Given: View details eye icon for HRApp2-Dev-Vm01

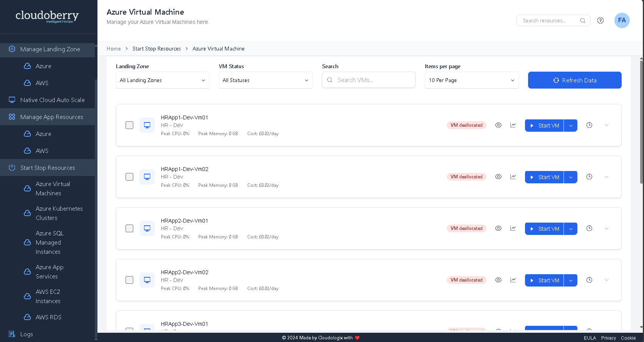Looking at the screenshot, I should tap(498, 228).
